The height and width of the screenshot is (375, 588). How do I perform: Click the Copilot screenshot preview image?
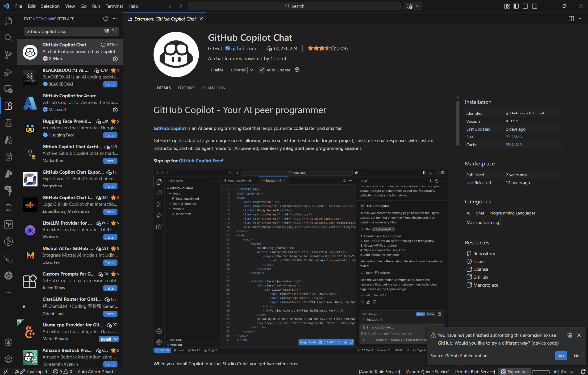point(300,261)
